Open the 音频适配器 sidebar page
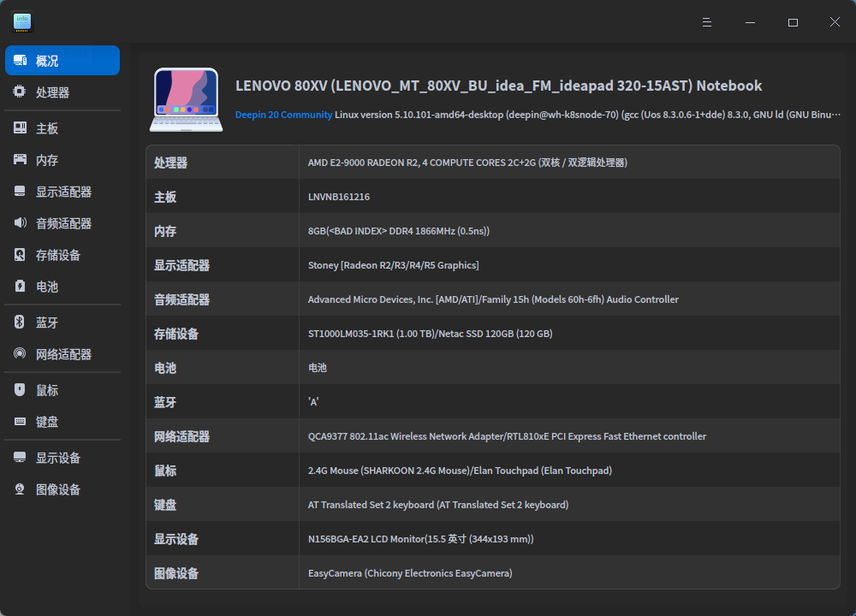This screenshot has width=856, height=616. tap(62, 223)
